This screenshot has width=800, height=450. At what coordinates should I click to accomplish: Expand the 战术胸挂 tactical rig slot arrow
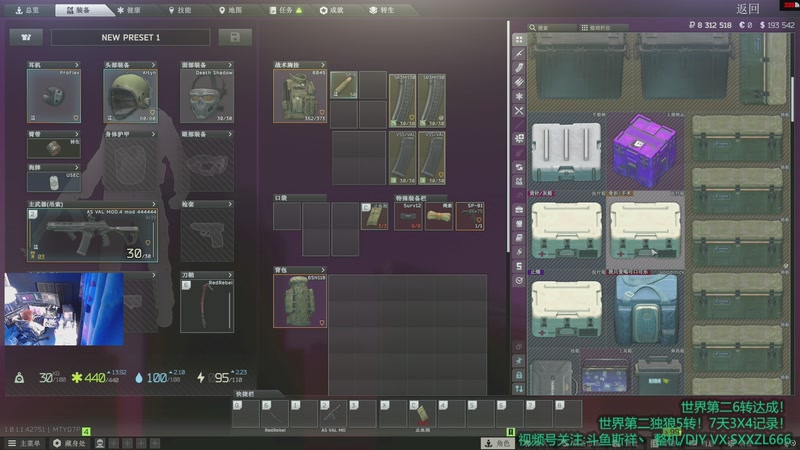[x=322, y=65]
